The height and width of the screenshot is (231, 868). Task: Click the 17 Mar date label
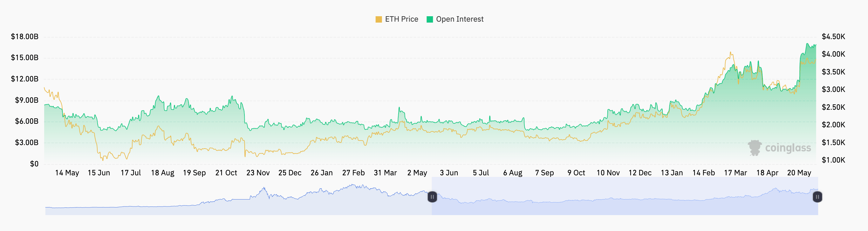point(735,173)
